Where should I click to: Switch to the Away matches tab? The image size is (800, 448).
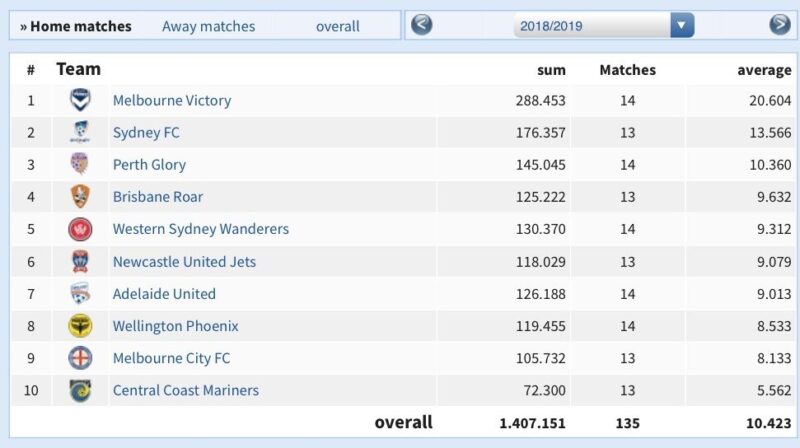(x=208, y=26)
